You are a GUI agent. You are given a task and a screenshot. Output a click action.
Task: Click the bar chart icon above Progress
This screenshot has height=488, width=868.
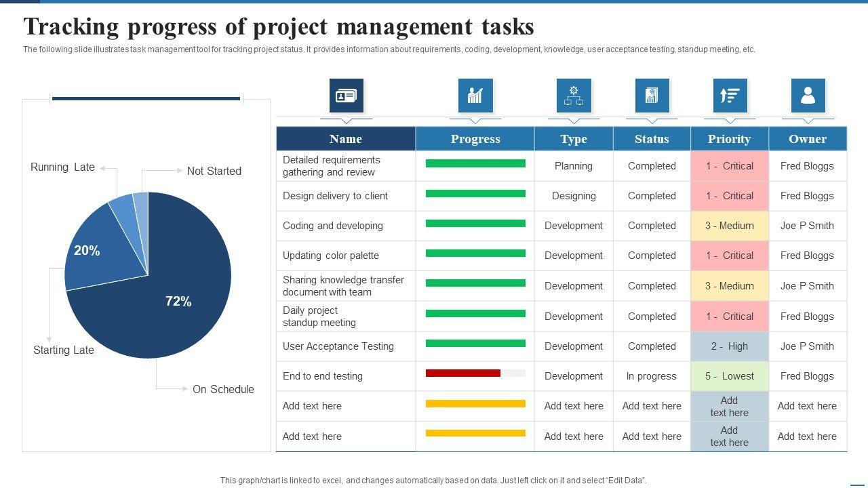(x=475, y=96)
